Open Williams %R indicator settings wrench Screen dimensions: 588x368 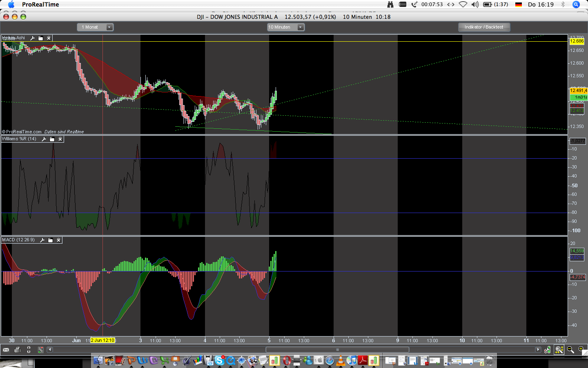tap(44, 139)
